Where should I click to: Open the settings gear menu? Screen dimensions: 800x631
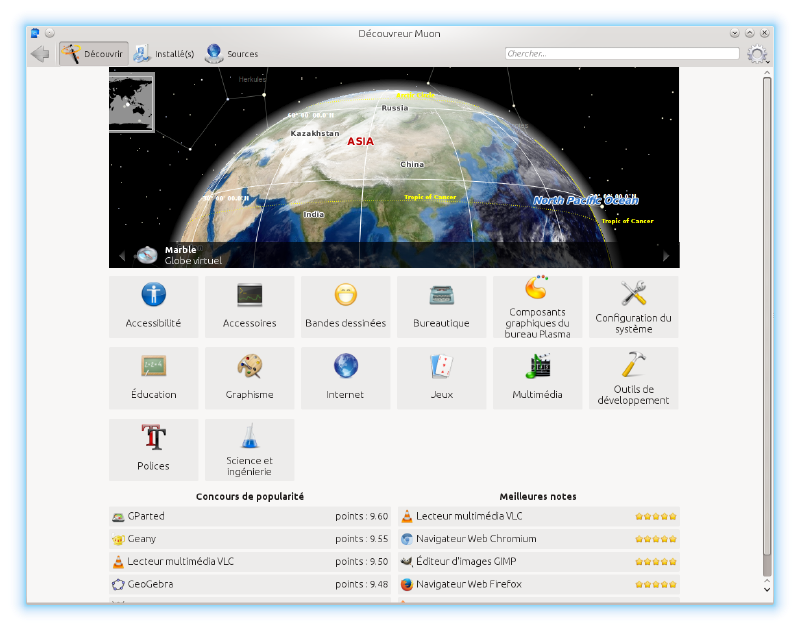(x=757, y=54)
